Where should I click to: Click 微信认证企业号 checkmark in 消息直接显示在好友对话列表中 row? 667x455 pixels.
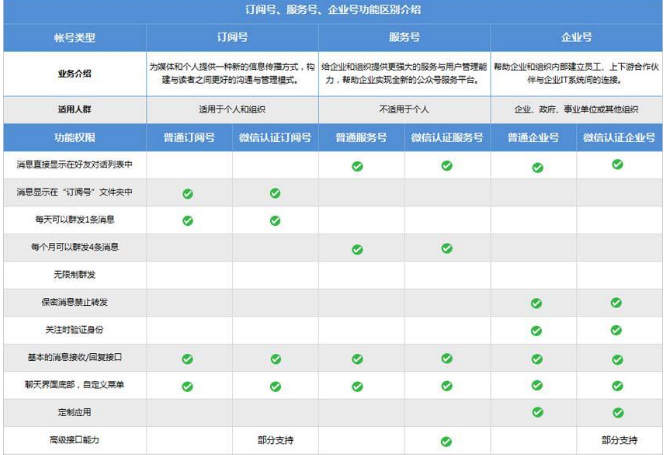[618, 164]
